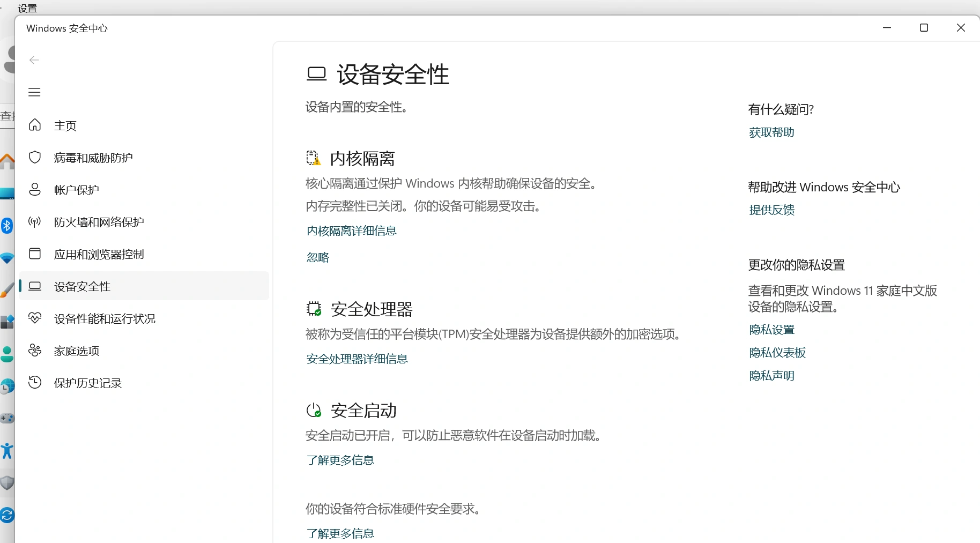Open 安全处理器详细信息 TPM details

coord(357,359)
